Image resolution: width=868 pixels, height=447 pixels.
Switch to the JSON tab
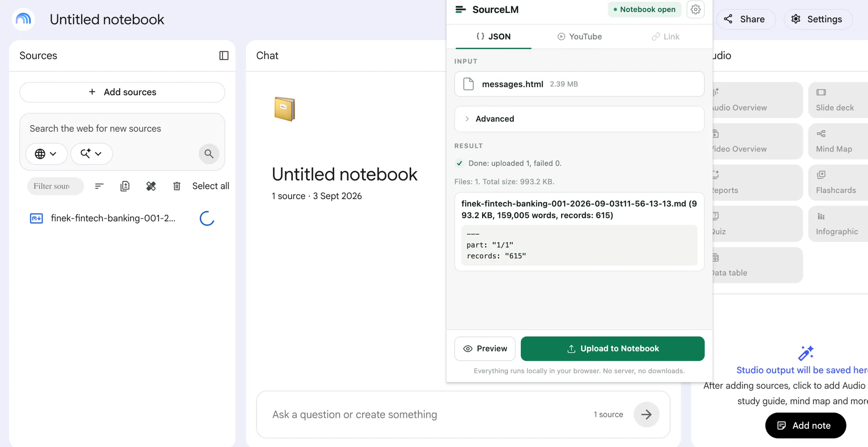493,36
